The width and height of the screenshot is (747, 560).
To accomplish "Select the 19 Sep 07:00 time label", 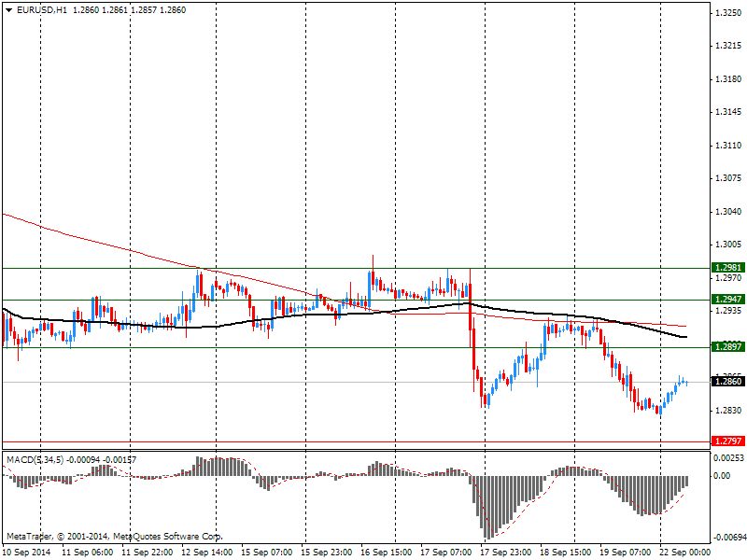I will 625,553.
